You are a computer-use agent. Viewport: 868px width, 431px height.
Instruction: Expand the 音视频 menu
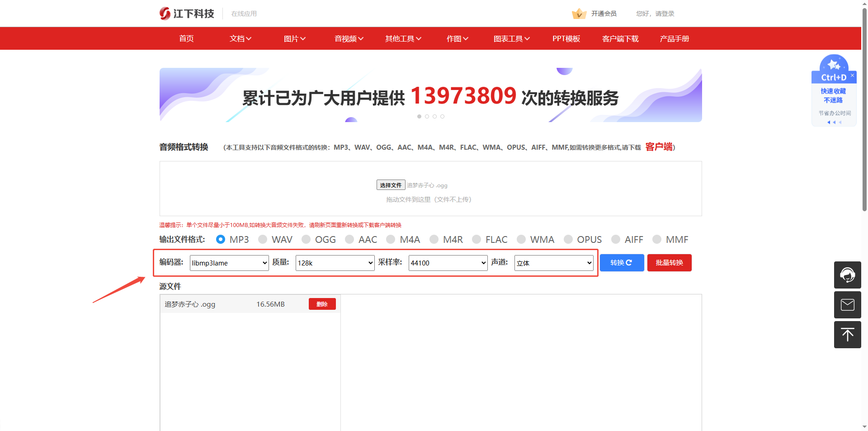click(349, 39)
